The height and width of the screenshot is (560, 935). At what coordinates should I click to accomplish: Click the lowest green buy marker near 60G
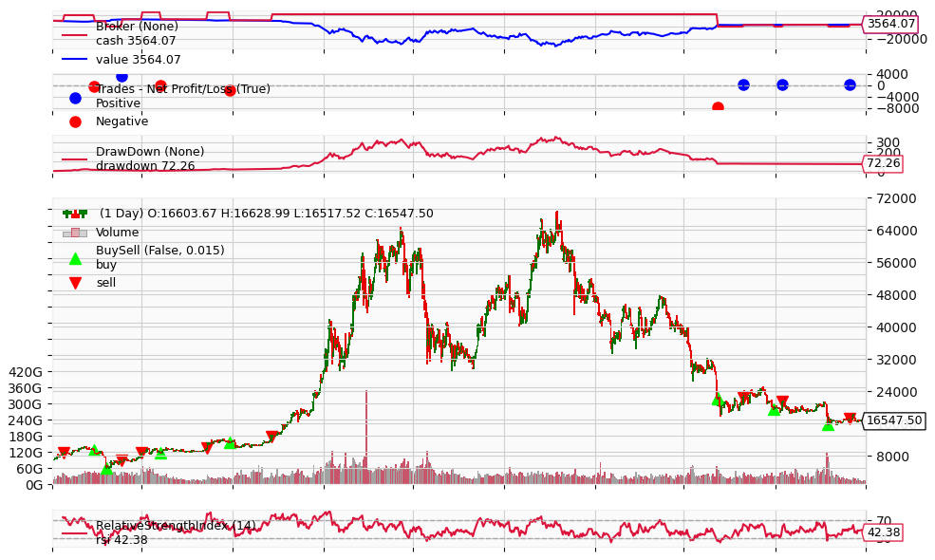tap(106, 470)
